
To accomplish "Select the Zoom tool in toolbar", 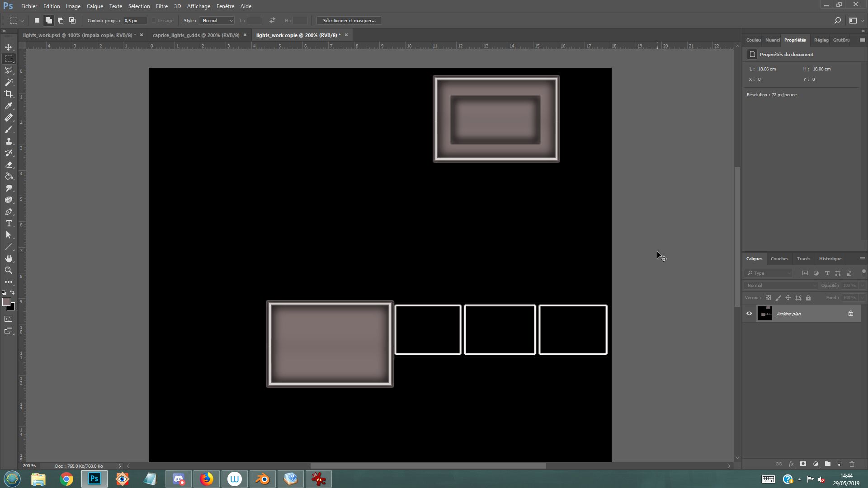I will 9,270.
